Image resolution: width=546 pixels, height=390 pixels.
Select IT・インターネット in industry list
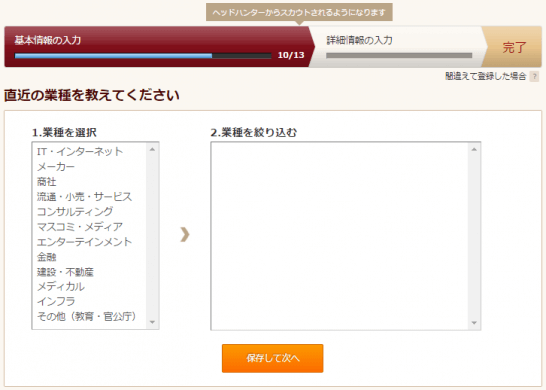coord(80,151)
